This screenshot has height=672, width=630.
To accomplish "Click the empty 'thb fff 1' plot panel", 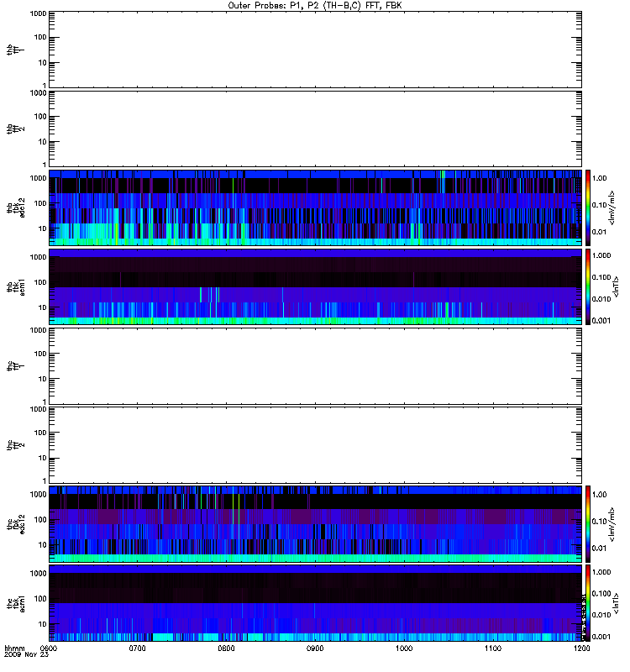I will pyautogui.click(x=316, y=50).
